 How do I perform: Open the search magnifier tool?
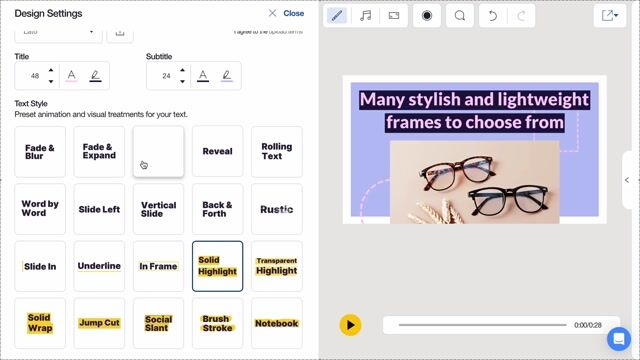pos(460,16)
